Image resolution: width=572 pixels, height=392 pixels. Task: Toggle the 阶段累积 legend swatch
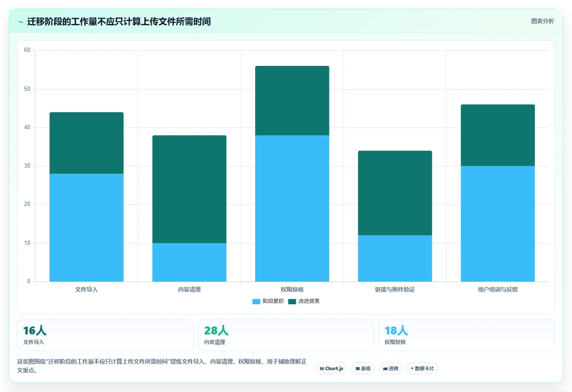point(256,301)
